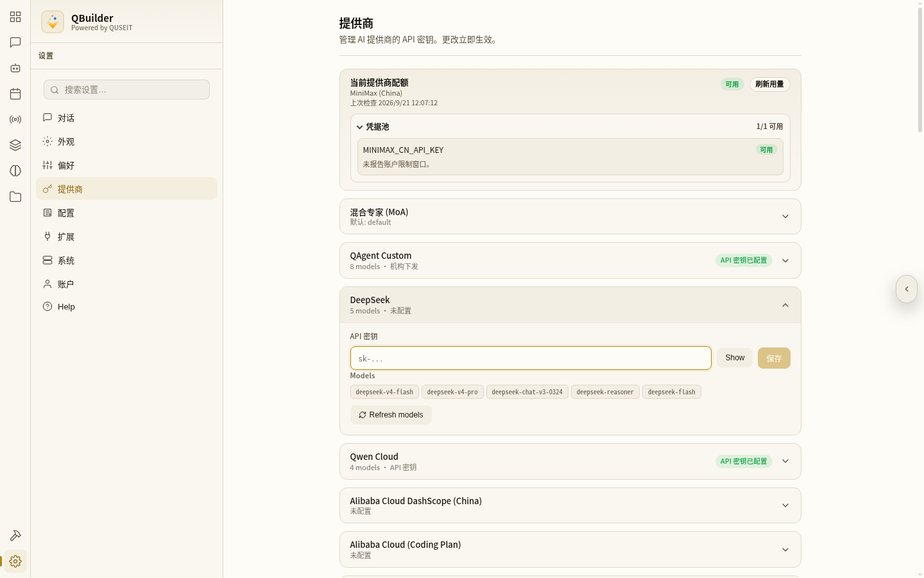Open the stacked layers icon in left rail
Viewport: 924px width, 578px height.
pos(15,145)
